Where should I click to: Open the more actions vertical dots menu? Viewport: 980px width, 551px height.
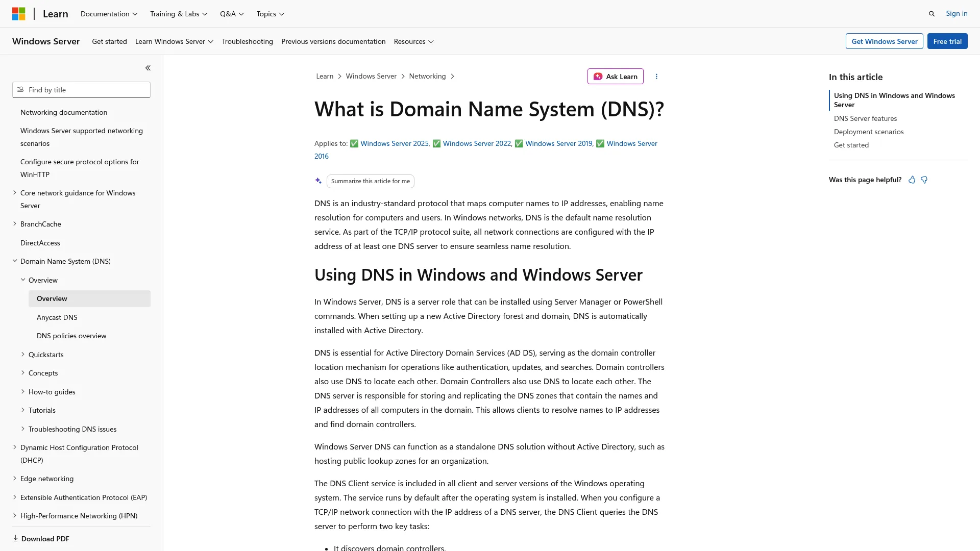click(656, 77)
